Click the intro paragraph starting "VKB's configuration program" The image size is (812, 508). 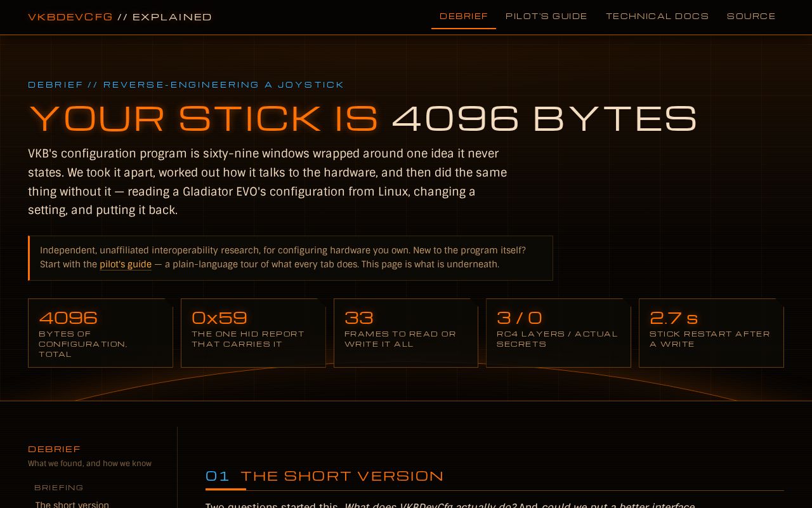(267, 182)
